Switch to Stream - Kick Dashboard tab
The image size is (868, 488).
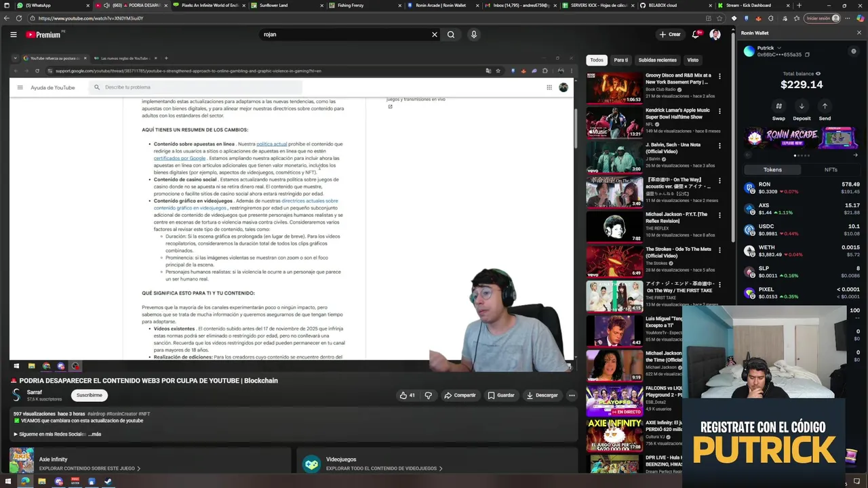[x=753, y=5]
